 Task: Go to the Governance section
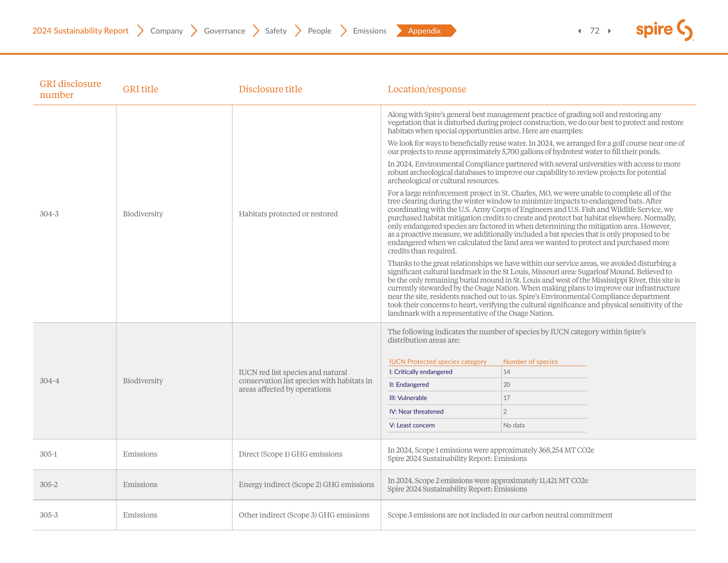tap(225, 31)
